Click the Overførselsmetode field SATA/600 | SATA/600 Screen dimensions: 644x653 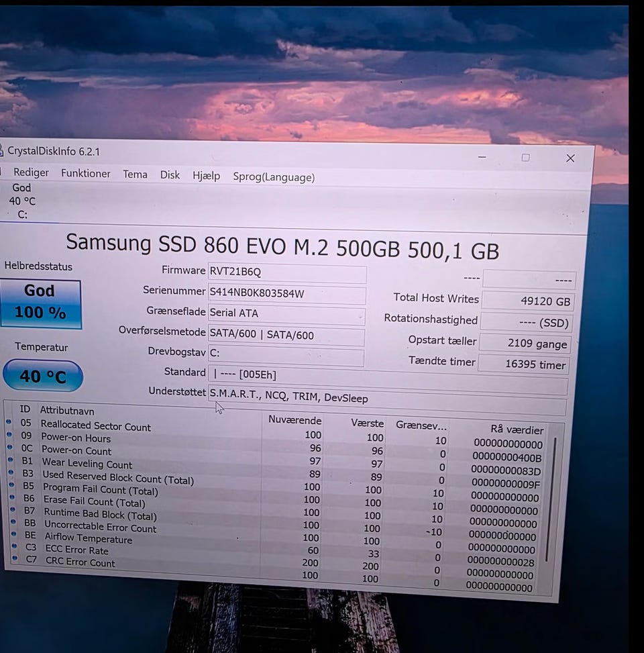click(x=286, y=336)
